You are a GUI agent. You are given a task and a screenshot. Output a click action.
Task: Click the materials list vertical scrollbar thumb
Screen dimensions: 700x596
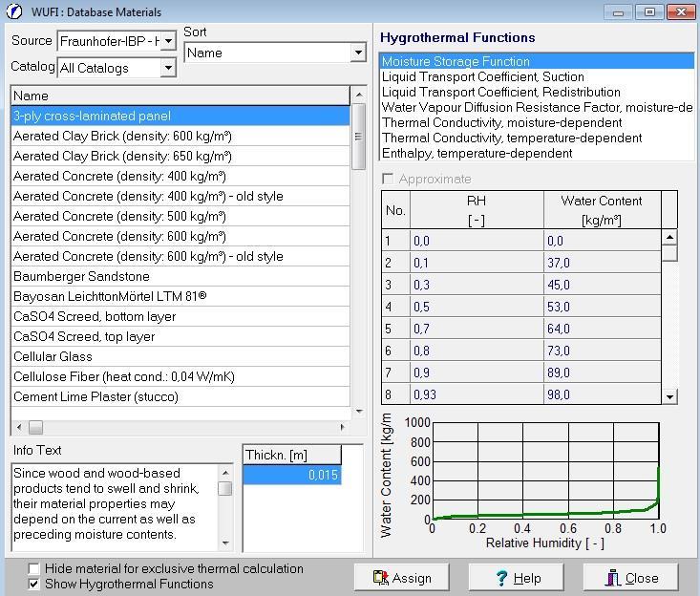click(x=358, y=137)
